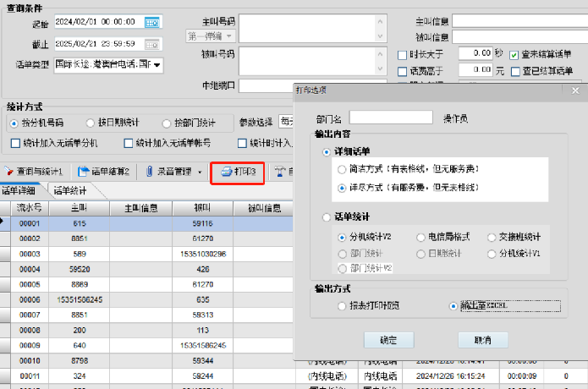This screenshot has height=389, width=588.
Task: Select 按分机号码 radio option
Action: [x=14, y=123]
